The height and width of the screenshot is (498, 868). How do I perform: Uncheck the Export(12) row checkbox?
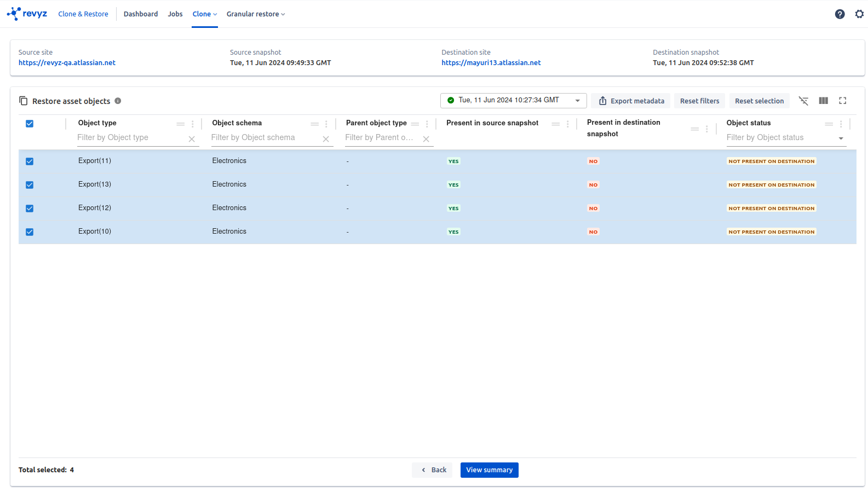[30, 209]
